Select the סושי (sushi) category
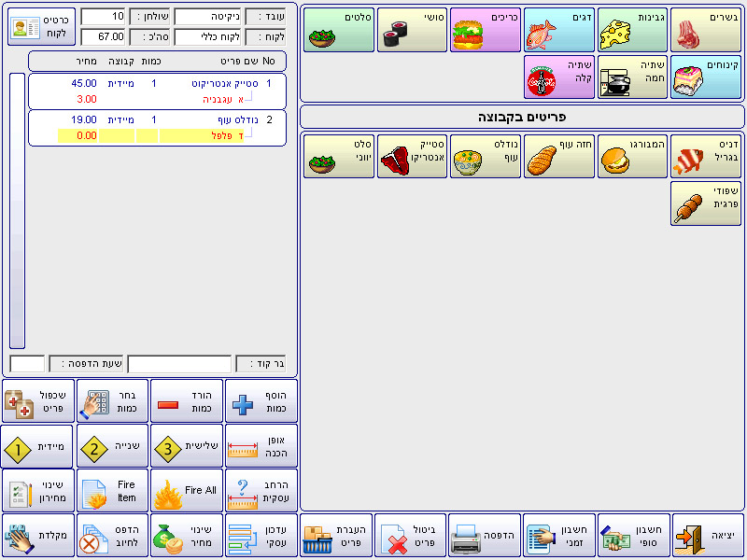This screenshot has width=747, height=560. (412, 31)
